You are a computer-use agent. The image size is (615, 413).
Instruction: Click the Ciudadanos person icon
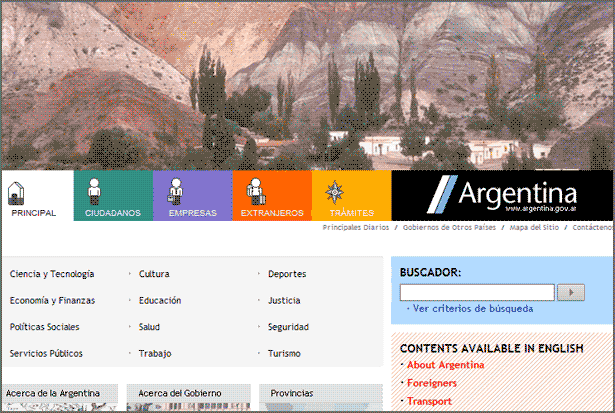[93, 191]
